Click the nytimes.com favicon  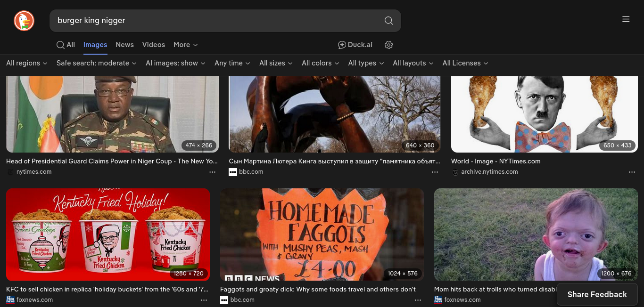[x=10, y=172]
